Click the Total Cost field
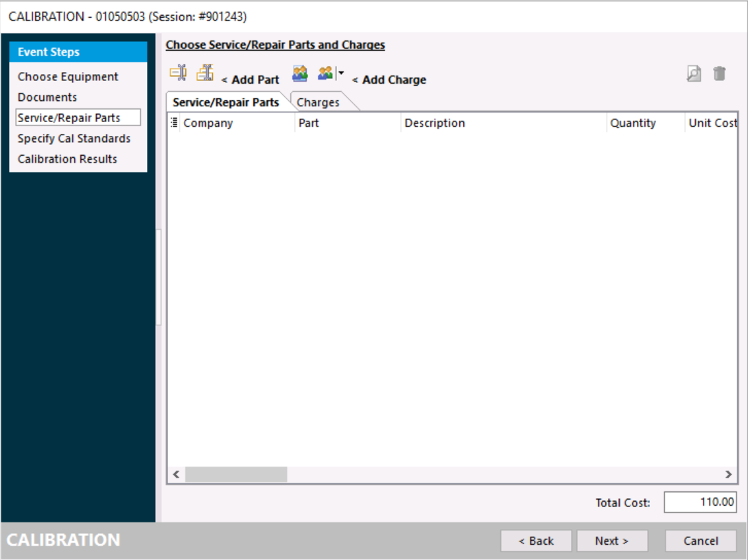This screenshot has height=560, width=748. click(700, 502)
